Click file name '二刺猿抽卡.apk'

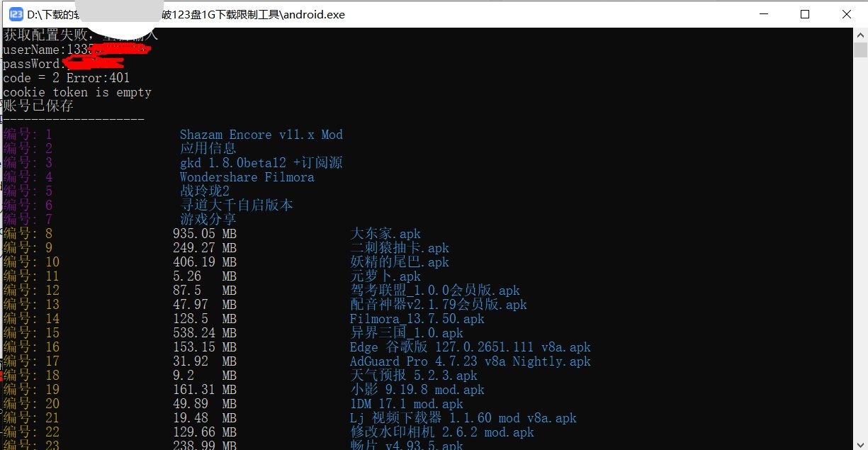click(400, 248)
